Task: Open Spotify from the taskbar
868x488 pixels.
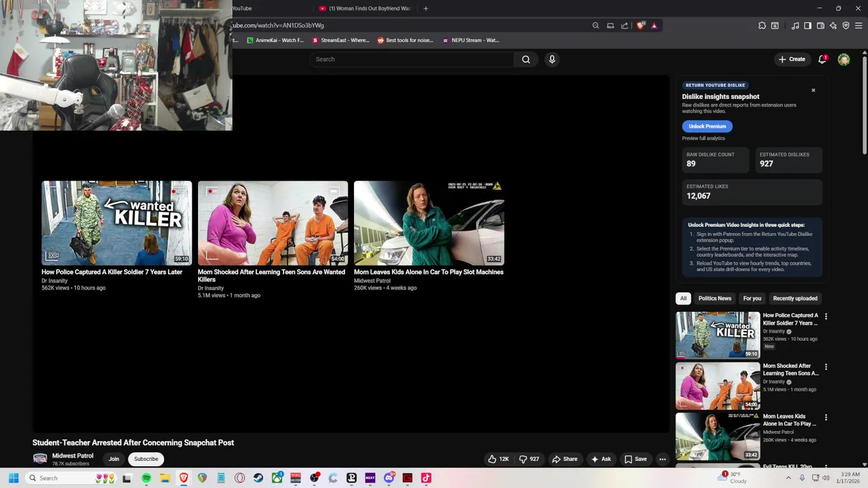Action: [146, 478]
